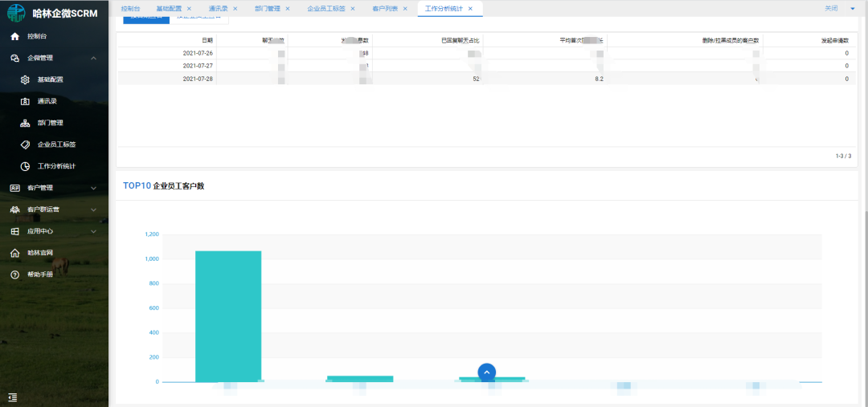Viewport: 868px width, 407px height.
Task: Close the 基础配置 tab
Action: coord(189,8)
